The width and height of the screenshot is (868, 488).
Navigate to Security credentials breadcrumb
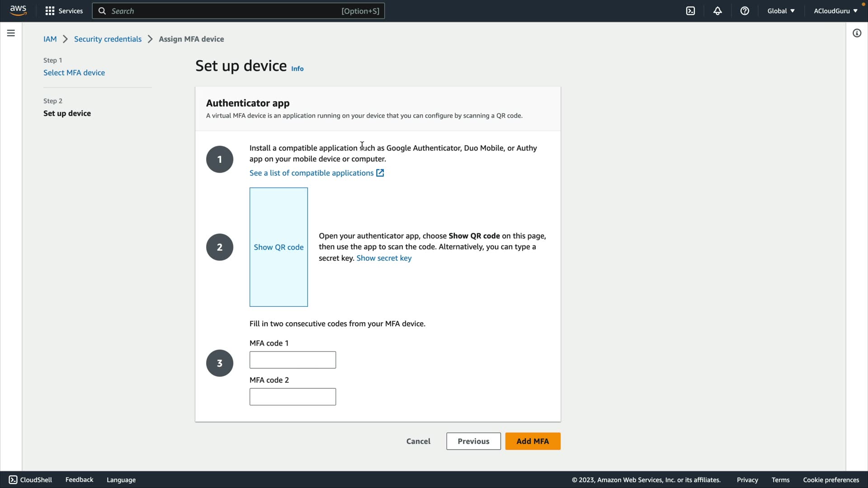[108, 39]
